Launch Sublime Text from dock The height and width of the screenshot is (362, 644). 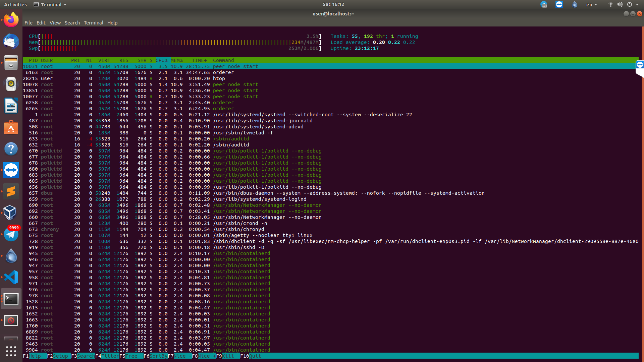(x=11, y=191)
